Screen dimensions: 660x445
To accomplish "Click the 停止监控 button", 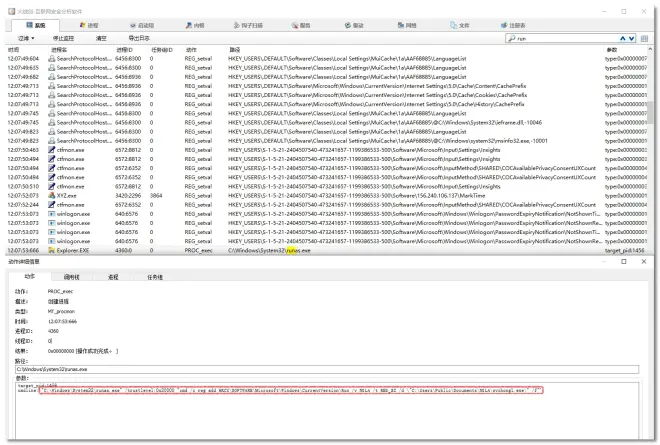I will tap(63, 38).
